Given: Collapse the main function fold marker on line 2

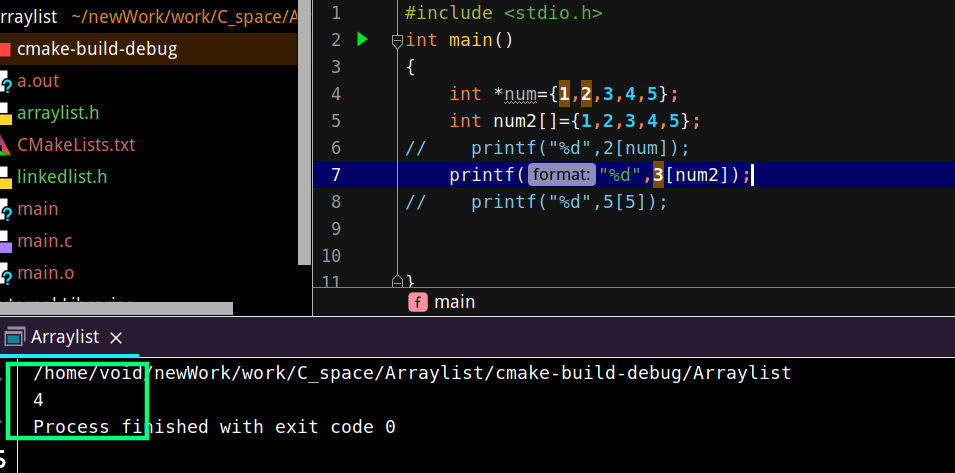Looking at the screenshot, I should [397, 41].
